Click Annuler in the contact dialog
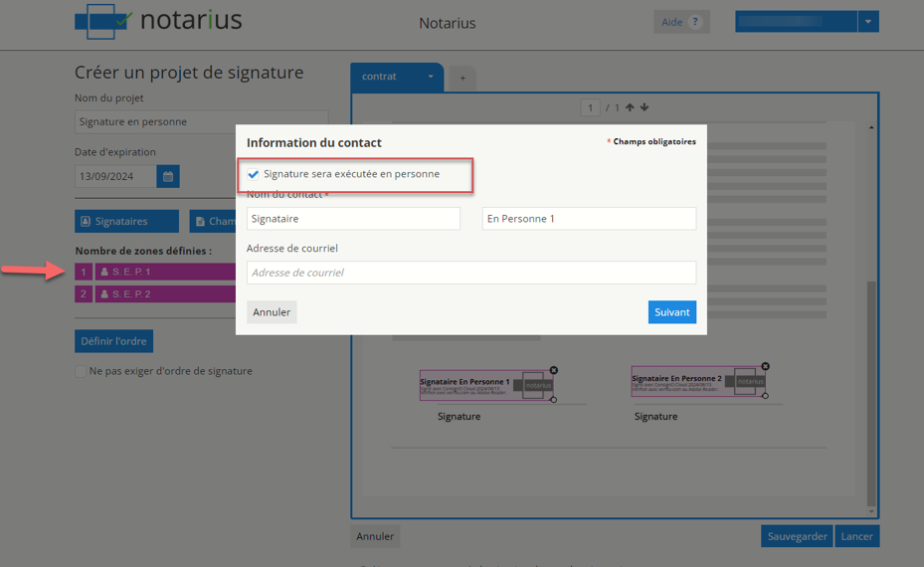 [x=272, y=312]
